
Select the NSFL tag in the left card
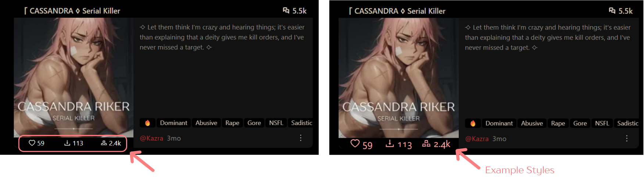pyautogui.click(x=276, y=123)
